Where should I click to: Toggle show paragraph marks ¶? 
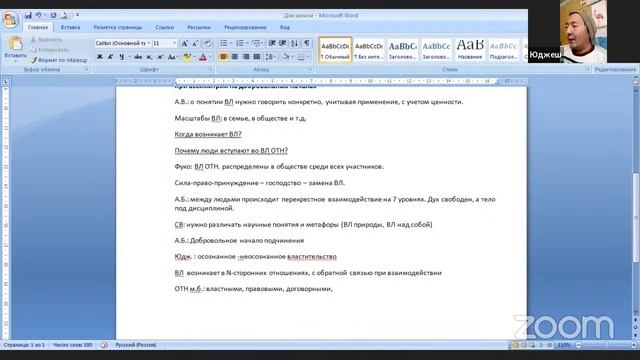point(307,43)
